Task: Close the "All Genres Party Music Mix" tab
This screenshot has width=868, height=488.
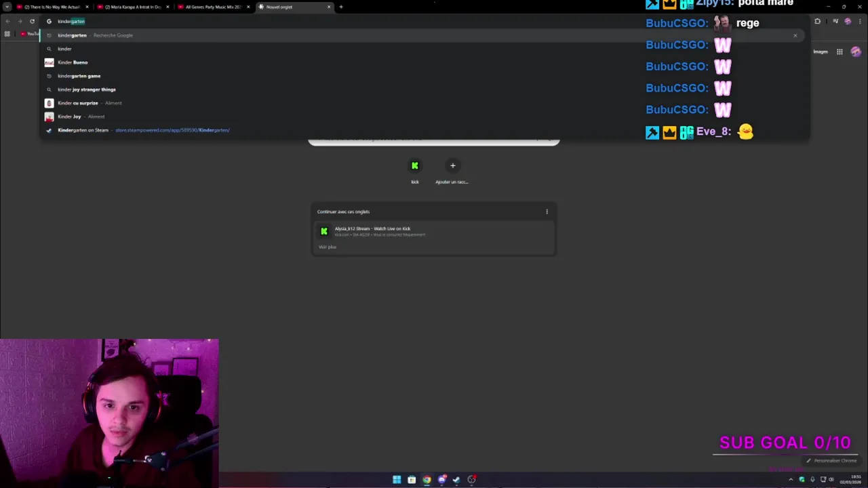Action: tap(248, 7)
